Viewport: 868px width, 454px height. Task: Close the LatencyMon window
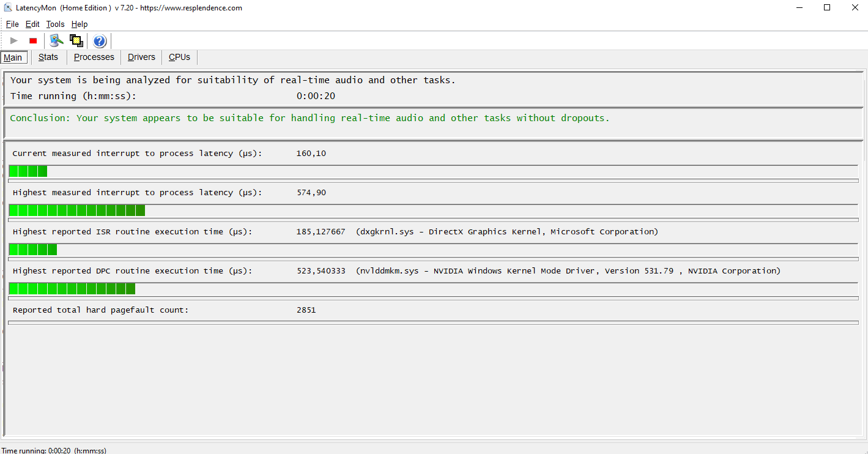tap(855, 8)
